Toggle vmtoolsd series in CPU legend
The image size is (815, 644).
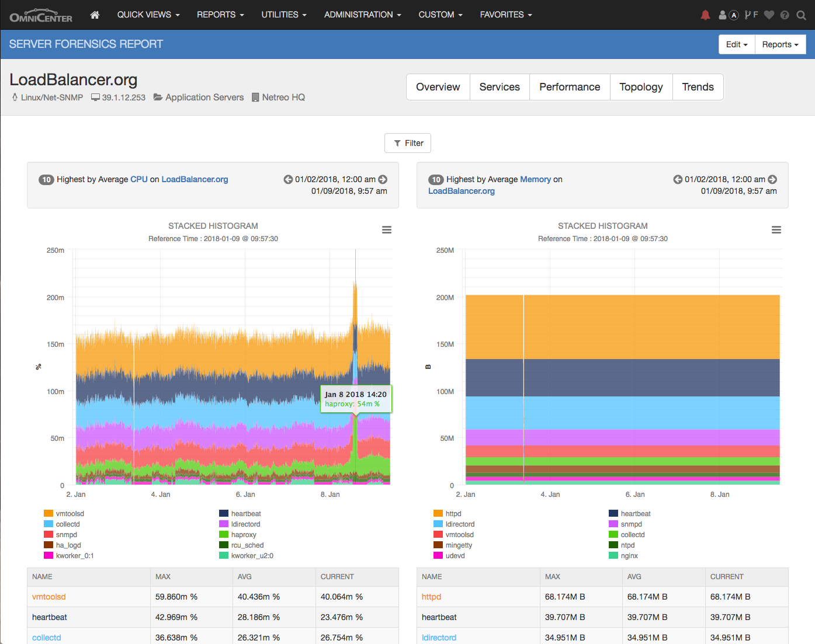pos(64,514)
